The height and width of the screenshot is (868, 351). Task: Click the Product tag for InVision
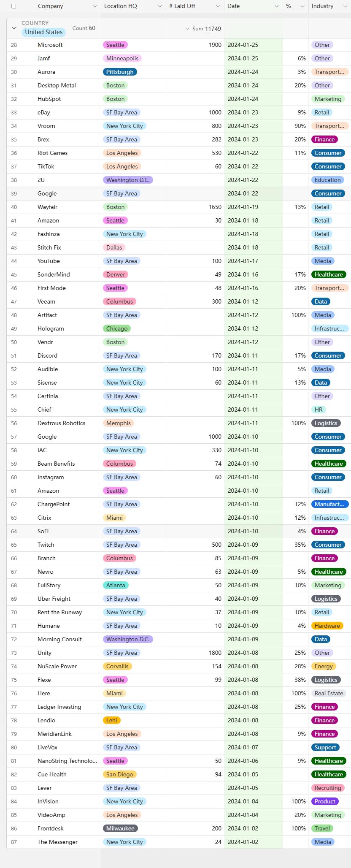coord(325,801)
